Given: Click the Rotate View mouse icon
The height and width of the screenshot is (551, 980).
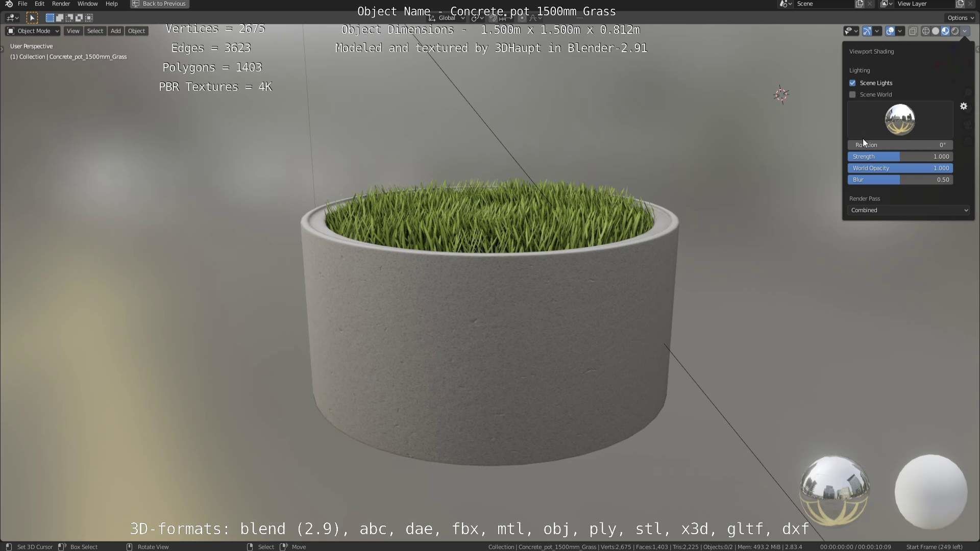Looking at the screenshot, I should pos(129,546).
